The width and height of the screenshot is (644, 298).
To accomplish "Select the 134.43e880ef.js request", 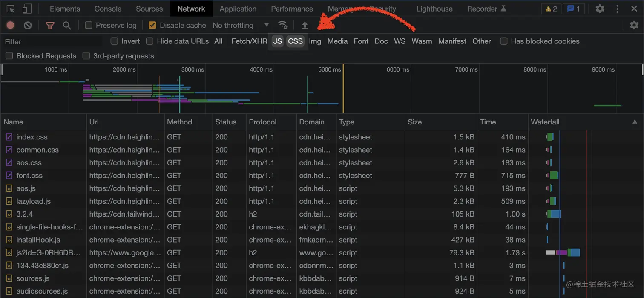I will pyautogui.click(x=322, y=265).
